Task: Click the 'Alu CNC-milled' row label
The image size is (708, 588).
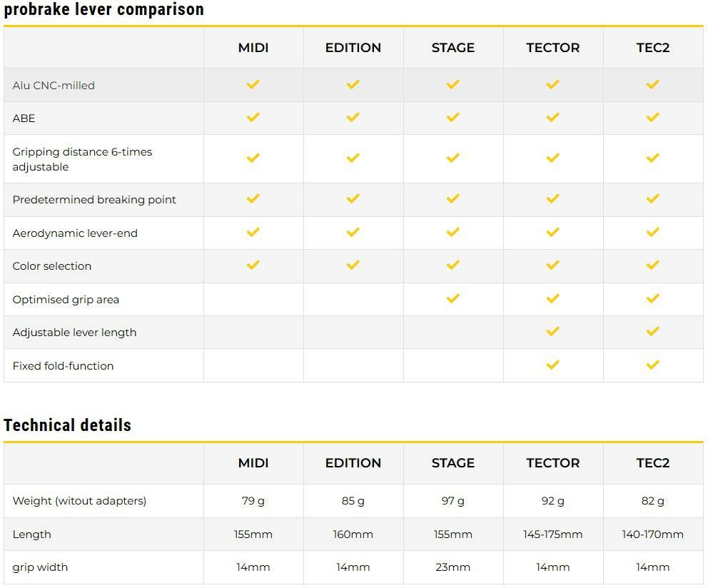Action: tap(54, 86)
